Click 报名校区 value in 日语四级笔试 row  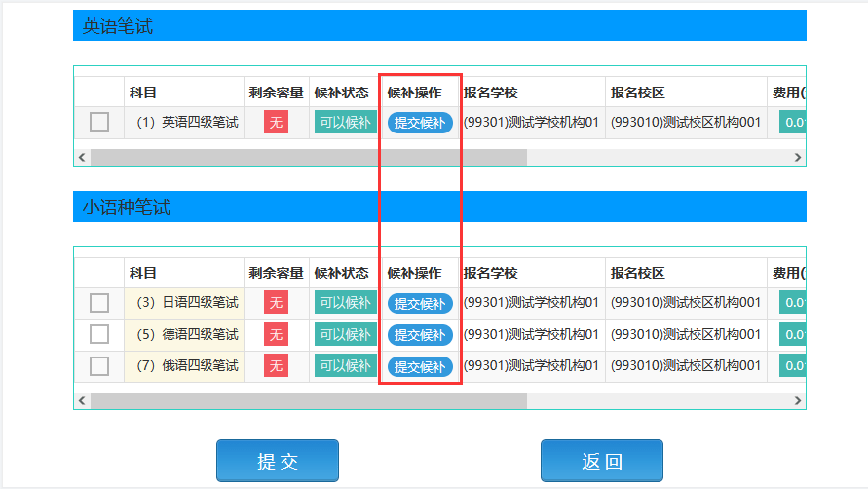click(x=686, y=302)
